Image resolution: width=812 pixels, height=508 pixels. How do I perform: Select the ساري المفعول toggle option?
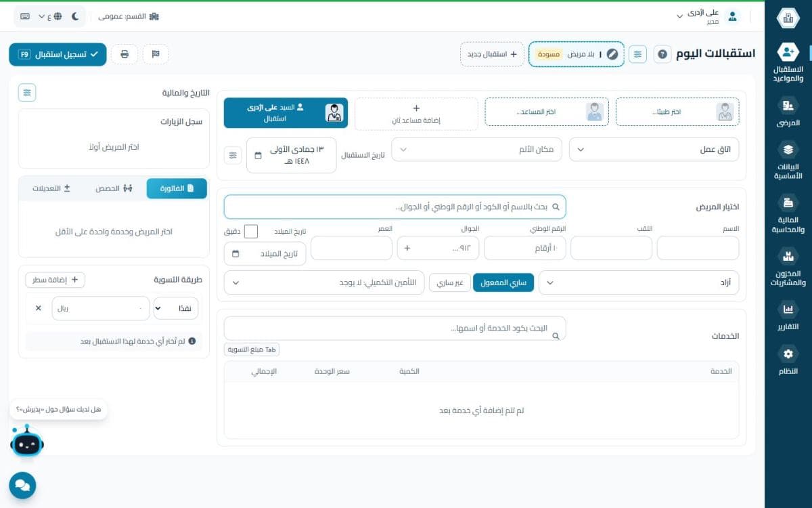(x=503, y=282)
